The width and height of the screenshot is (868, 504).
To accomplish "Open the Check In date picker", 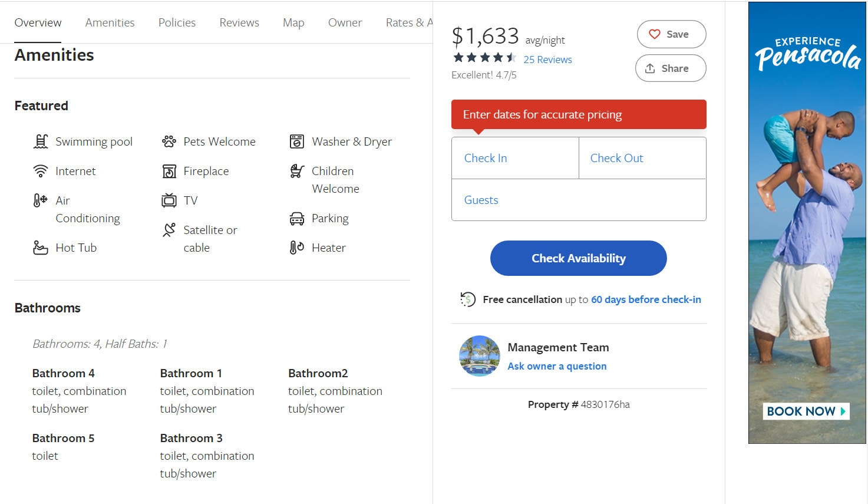I will coord(515,158).
